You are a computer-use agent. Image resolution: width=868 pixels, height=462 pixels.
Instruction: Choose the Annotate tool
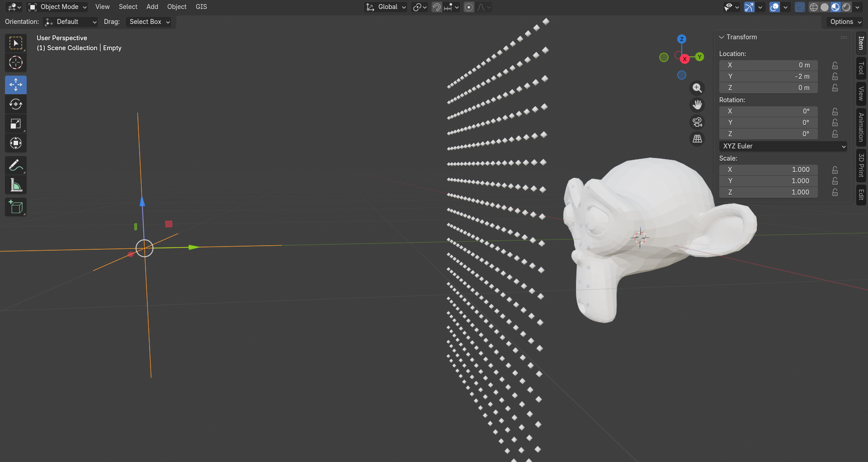tap(16, 166)
